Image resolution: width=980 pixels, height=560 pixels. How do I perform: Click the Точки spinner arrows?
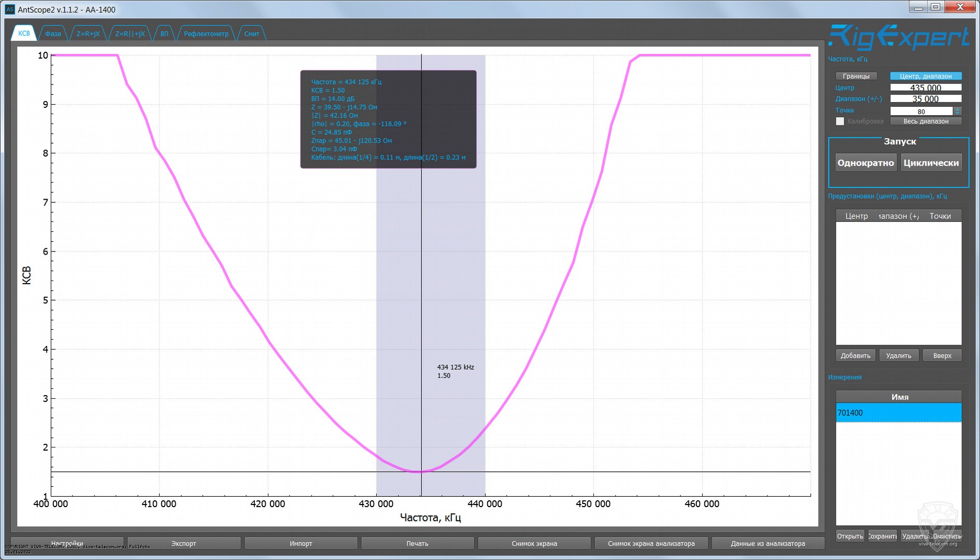pyautogui.click(x=957, y=111)
